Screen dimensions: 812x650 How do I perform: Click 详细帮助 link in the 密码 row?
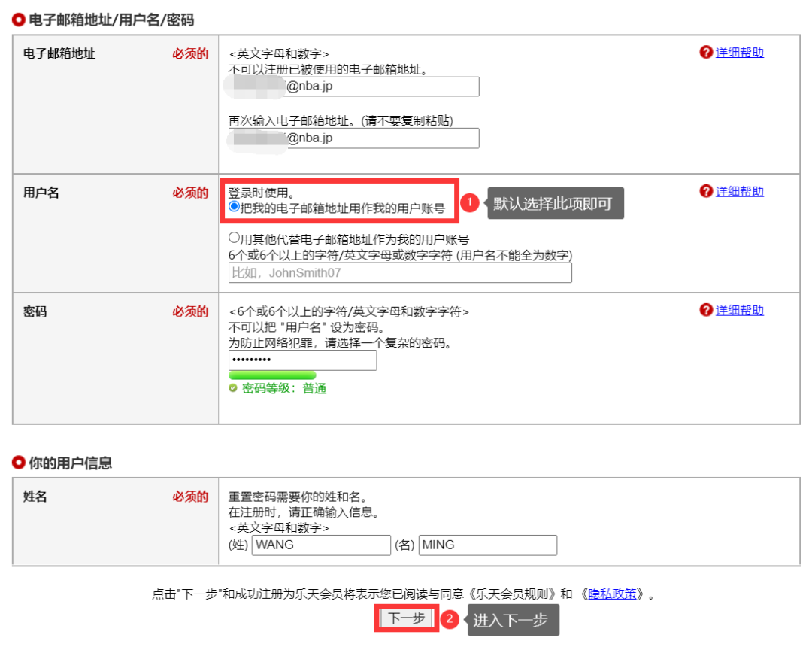(740, 310)
